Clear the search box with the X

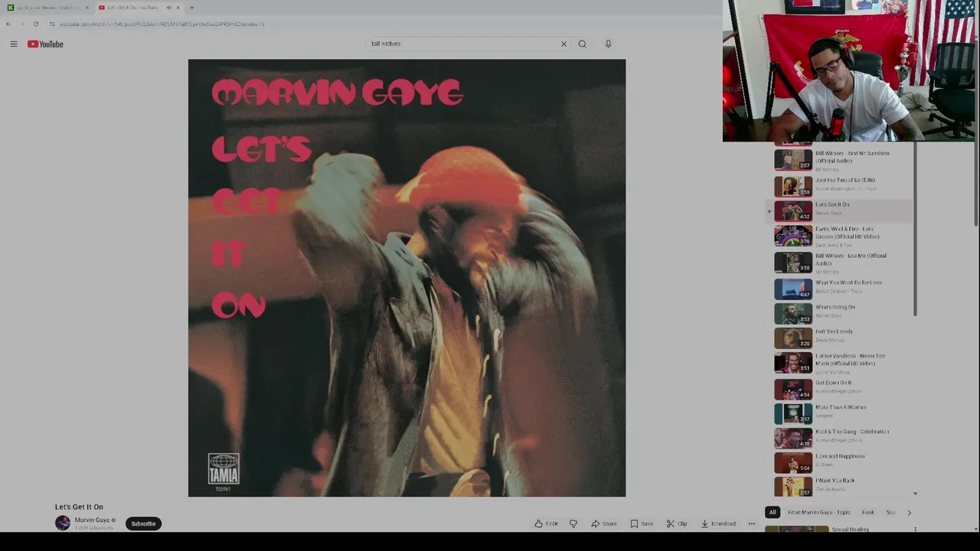pyautogui.click(x=563, y=44)
